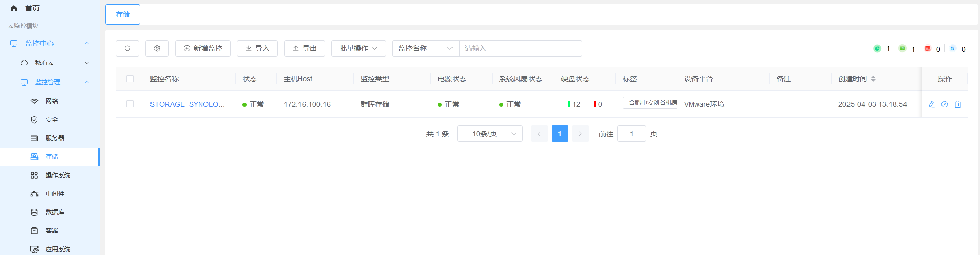Viewport: 980px width, 255px height.
Task: Go to 首页 home in sidebar
Action: click(x=32, y=8)
